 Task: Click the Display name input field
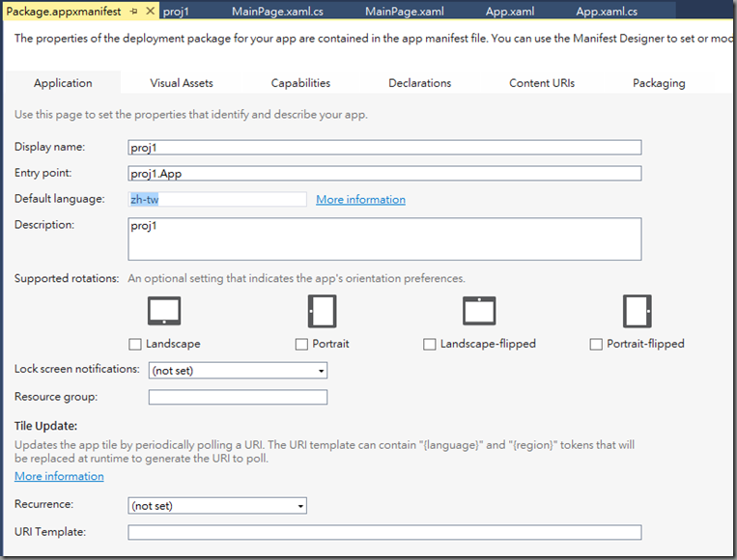click(384, 147)
